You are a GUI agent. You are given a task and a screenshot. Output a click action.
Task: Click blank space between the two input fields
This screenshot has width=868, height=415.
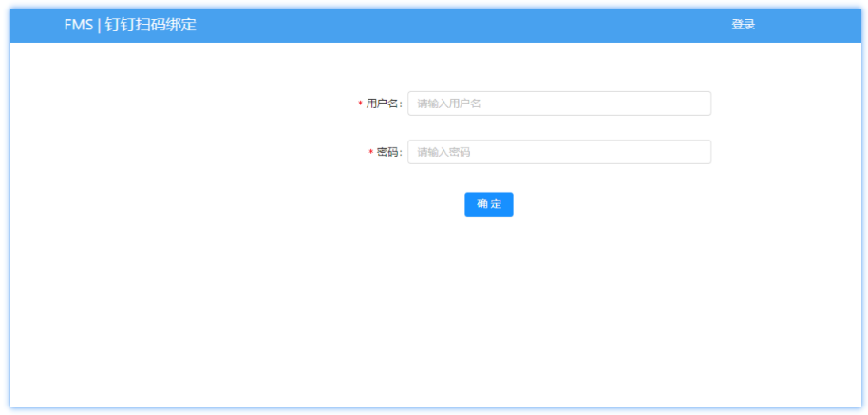pos(558,128)
